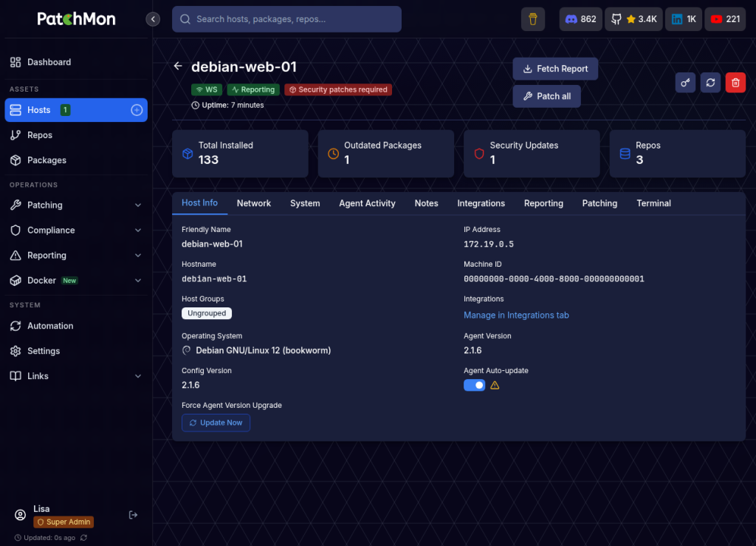Screen dimensions: 756x546
Task: Switch to the System tab
Action: 305,203
